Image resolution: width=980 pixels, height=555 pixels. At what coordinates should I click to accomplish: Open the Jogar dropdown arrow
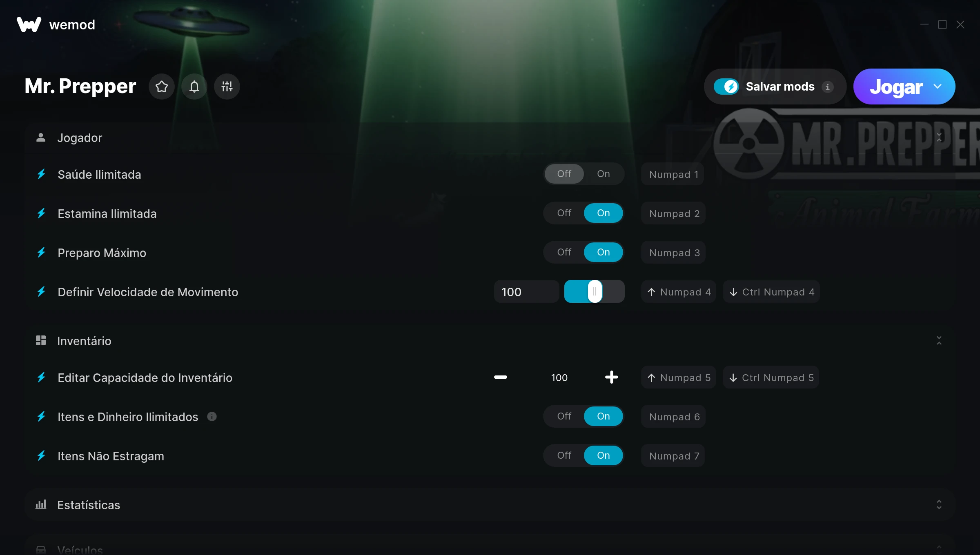(938, 87)
